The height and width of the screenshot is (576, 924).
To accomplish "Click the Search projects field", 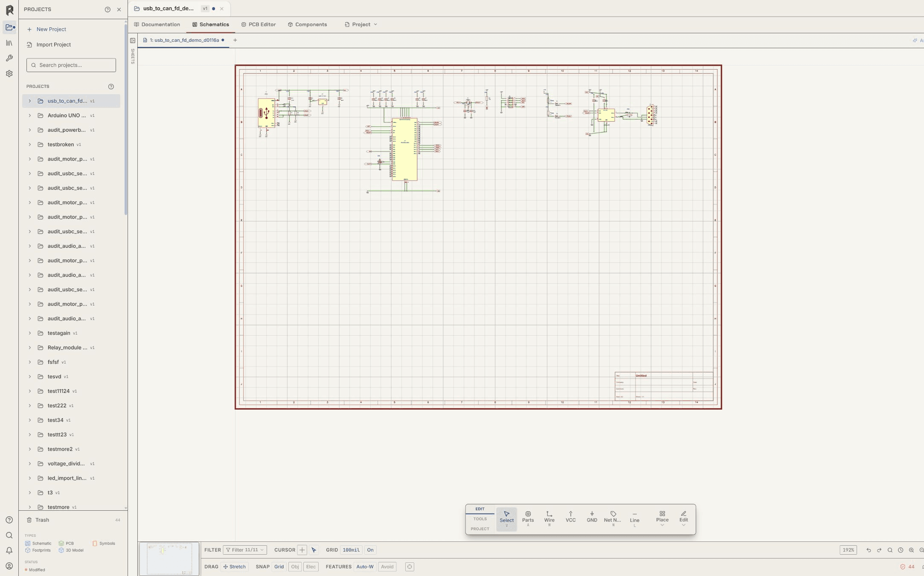I will coord(71,65).
